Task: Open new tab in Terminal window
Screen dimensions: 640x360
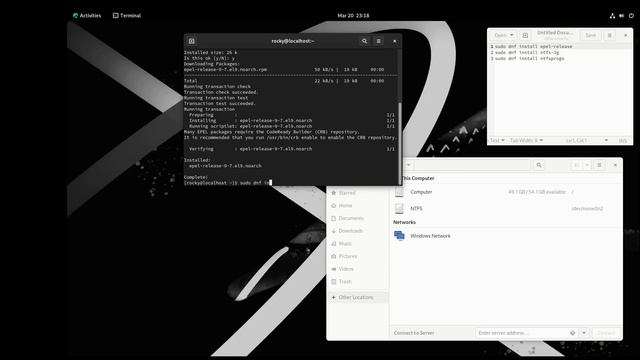Action: (191, 41)
